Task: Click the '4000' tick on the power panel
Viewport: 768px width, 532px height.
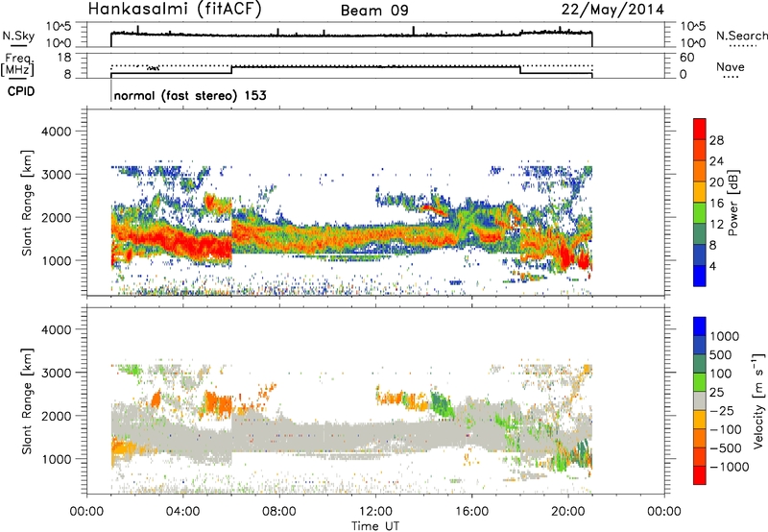Action: point(56,132)
